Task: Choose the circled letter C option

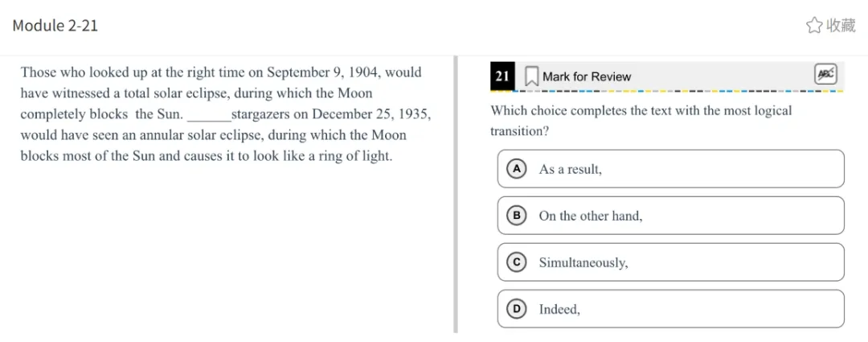Action: [x=517, y=262]
